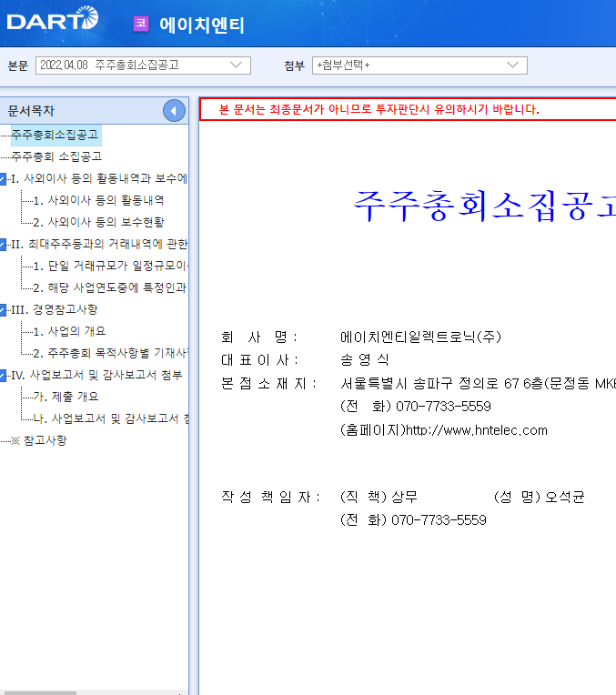Open 1. 사외이사 등의 활동내역
Viewport: 616px width, 695px height.
tap(98, 200)
